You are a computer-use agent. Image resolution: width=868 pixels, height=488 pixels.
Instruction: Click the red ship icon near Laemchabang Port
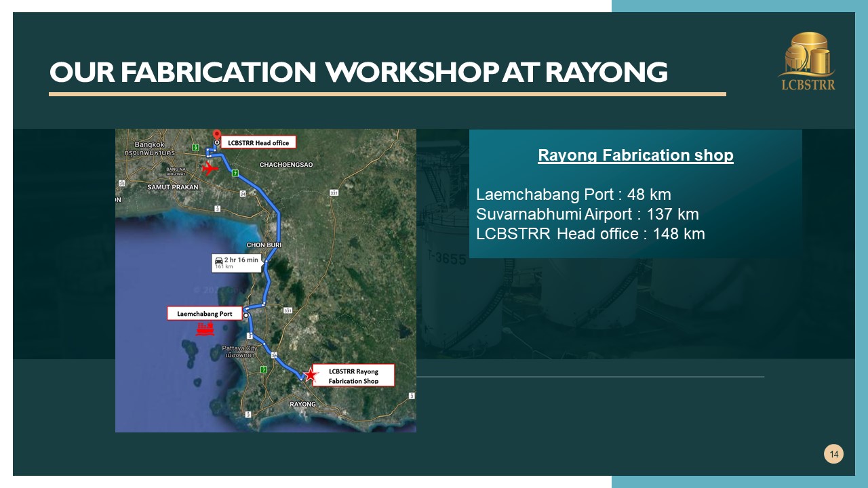205,329
